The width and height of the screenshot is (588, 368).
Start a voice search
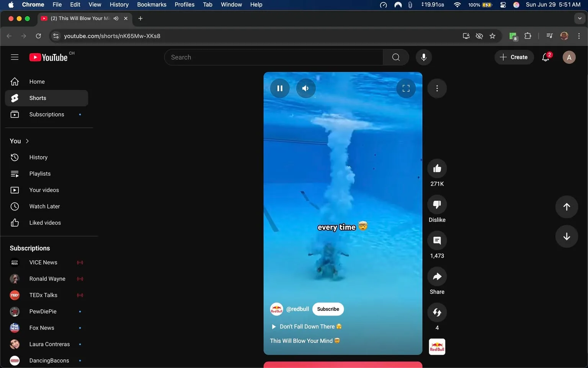point(424,57)
